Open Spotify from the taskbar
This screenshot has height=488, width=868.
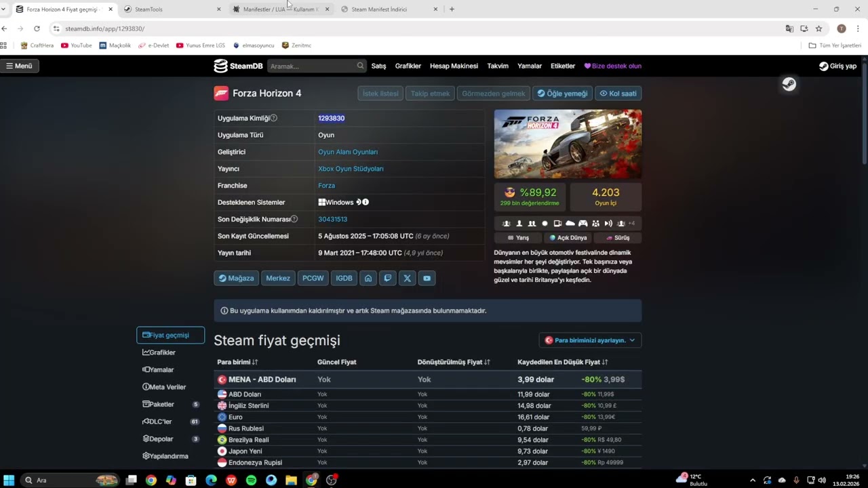click(251, 480)
